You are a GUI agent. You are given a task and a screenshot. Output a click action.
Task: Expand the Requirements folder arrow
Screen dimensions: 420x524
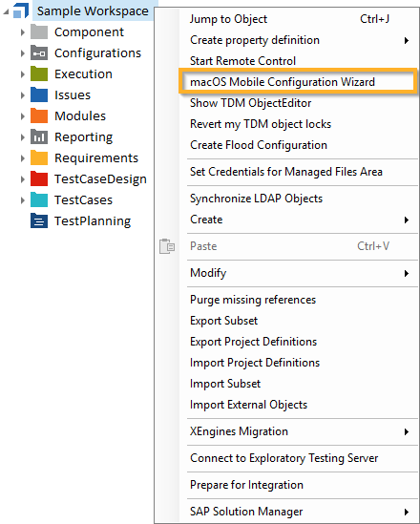point(22,158)
